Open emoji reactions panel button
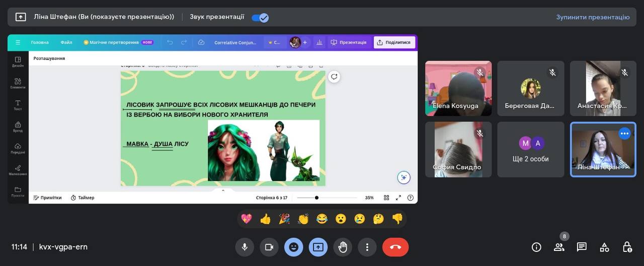The image size is (644, 266). pos(294,247)
